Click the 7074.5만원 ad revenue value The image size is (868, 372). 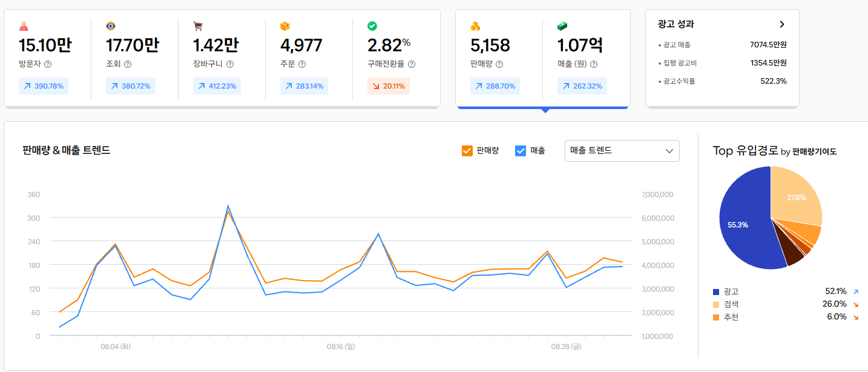click(x=768, y=45)
